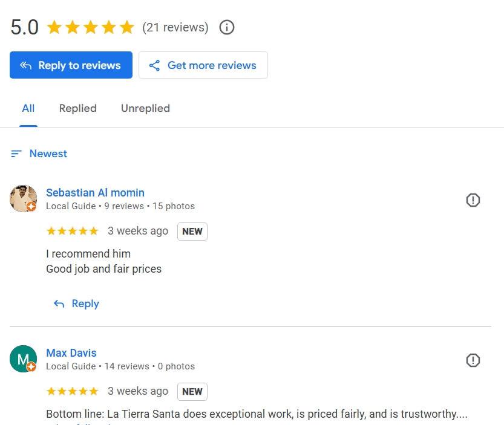Image resolution: width=504 pixels, height=425 pixels.
Task: Click the reply arrow icon under Sebastian's review
Action: click(59, 304)
